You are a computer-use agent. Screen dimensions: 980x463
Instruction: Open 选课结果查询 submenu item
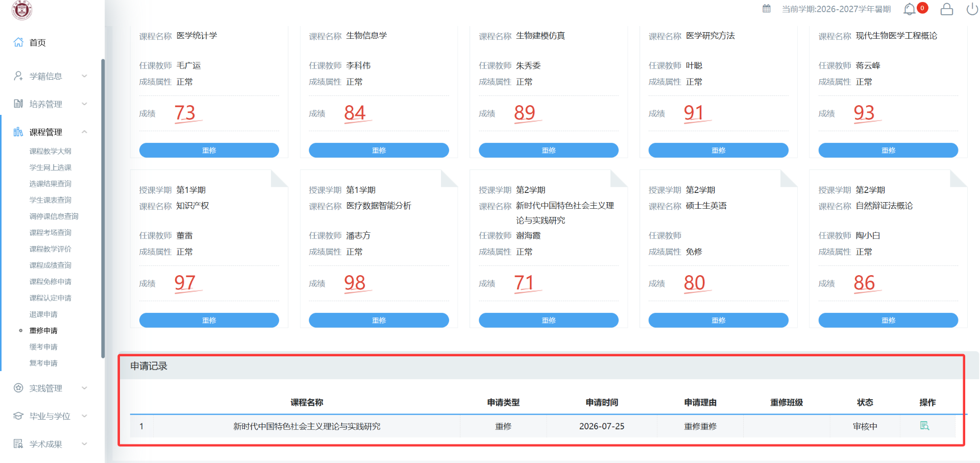[x=51, y=184]
